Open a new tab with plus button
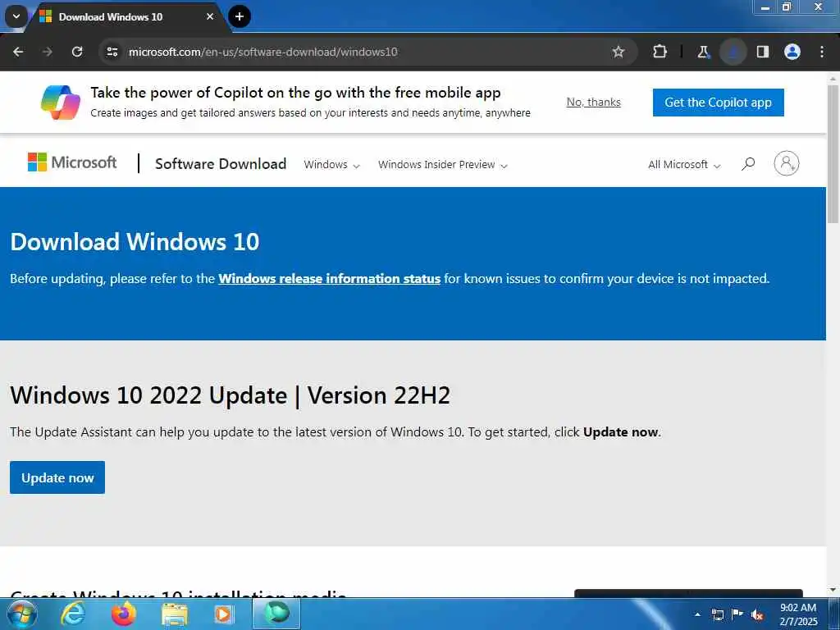This screenshot has height=630, width=840. (x=240, y=16)
